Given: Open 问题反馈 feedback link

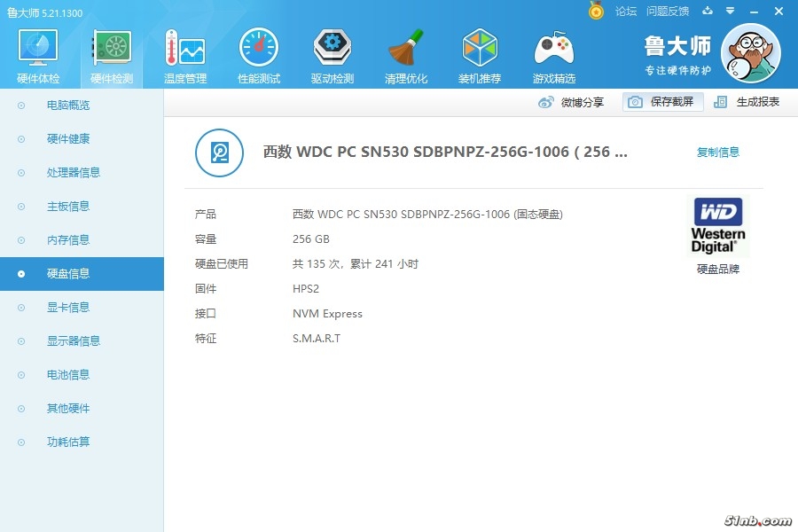Looking at the screenshot, I should tap(668, 12).
